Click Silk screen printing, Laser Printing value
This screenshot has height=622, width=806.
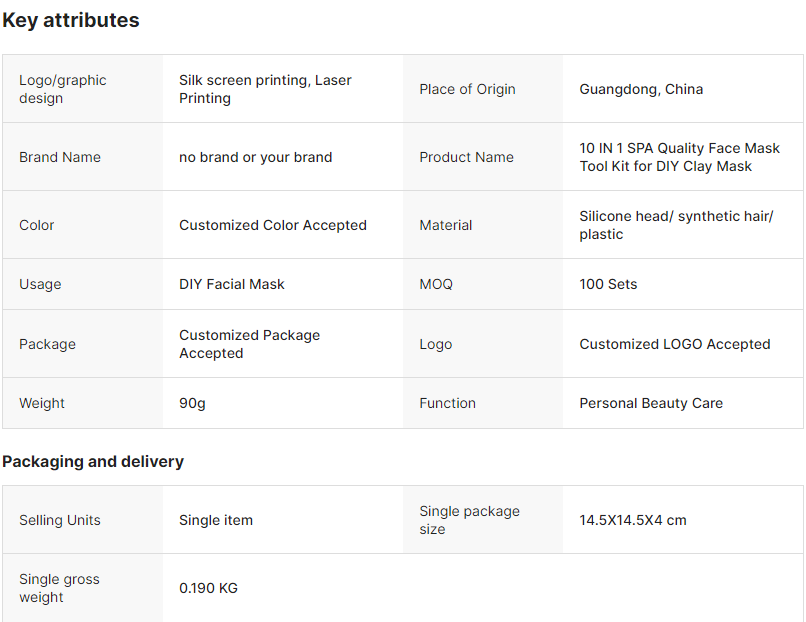coord(265,89)
